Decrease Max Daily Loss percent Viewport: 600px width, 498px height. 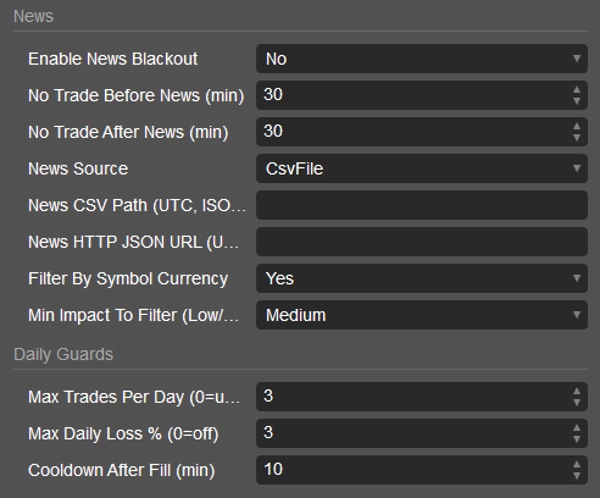(576, 439)
